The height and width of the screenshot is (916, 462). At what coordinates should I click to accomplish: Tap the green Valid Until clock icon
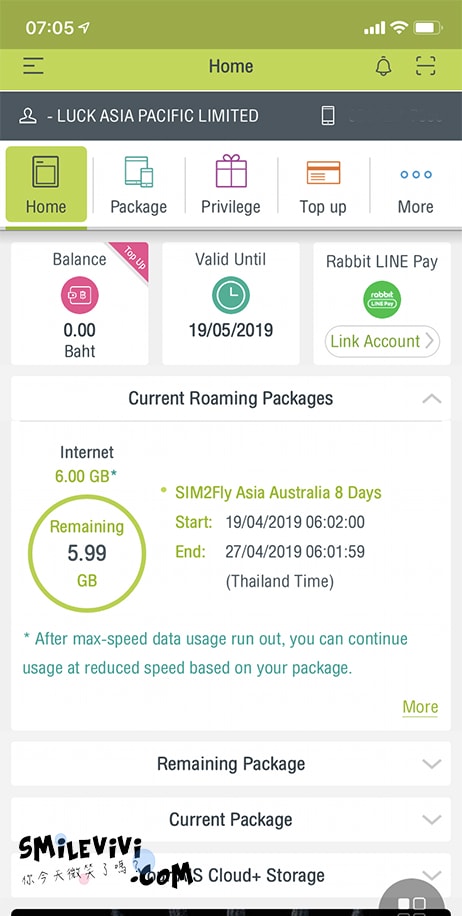[x=231, y=295]
